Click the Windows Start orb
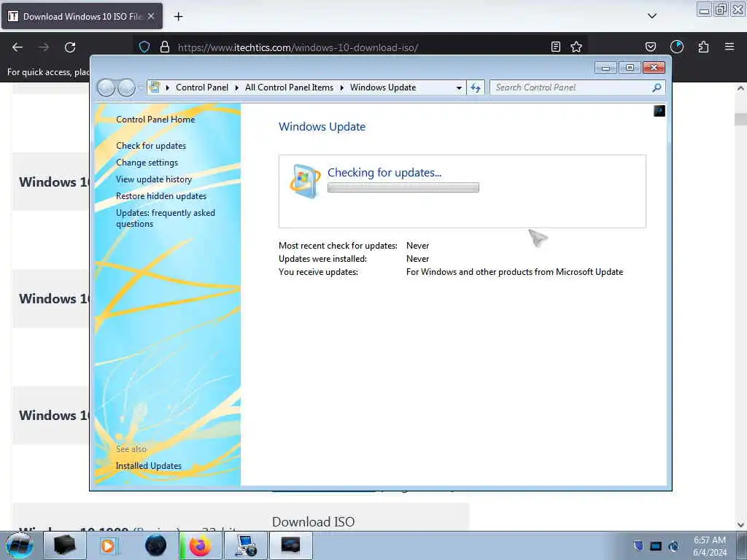Screen dimensions: 747x560 coord(20,545)
